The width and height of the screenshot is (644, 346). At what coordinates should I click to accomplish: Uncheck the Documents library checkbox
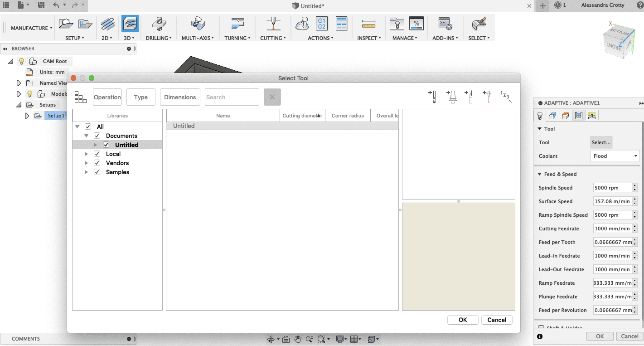(97, 136)
